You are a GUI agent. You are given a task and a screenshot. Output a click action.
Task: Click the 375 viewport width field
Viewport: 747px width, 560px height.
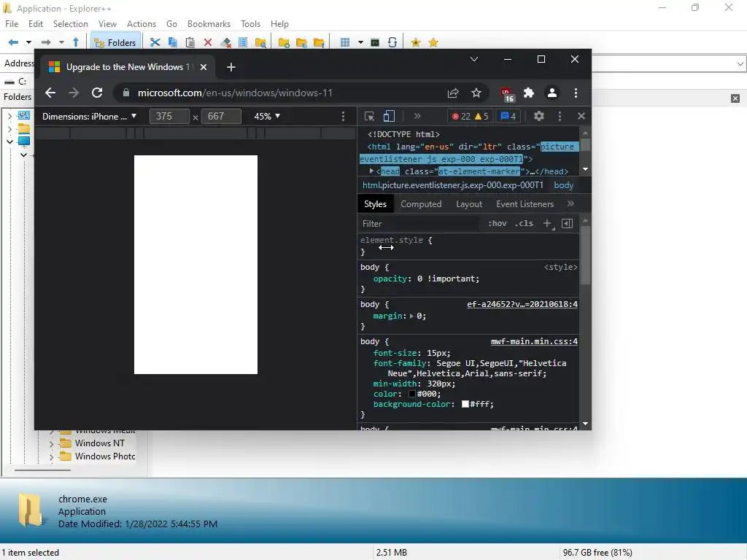point(169,116)
